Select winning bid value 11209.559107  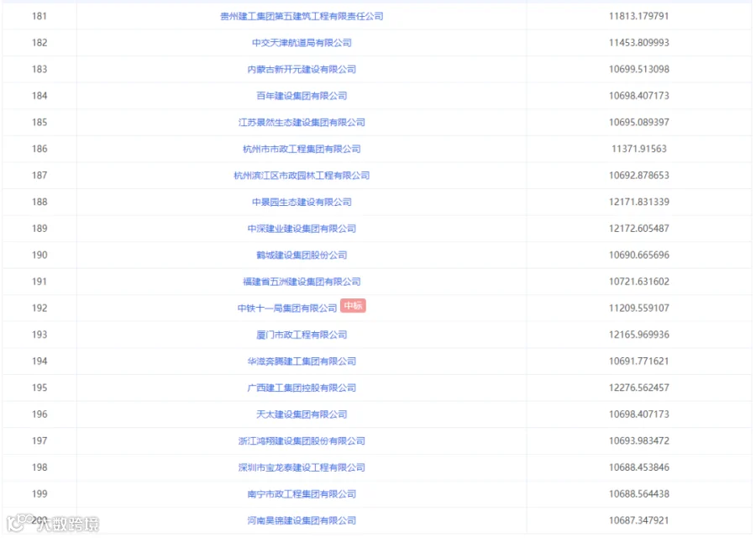coord(639,308)
